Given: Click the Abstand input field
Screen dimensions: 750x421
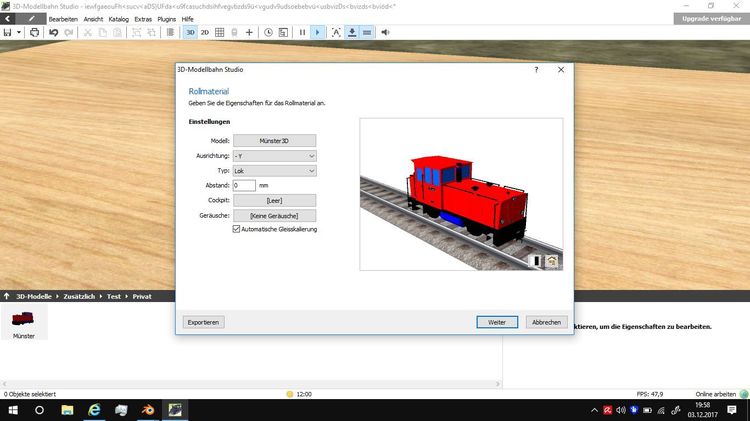Looking at the screenshot, I should 244,185.
